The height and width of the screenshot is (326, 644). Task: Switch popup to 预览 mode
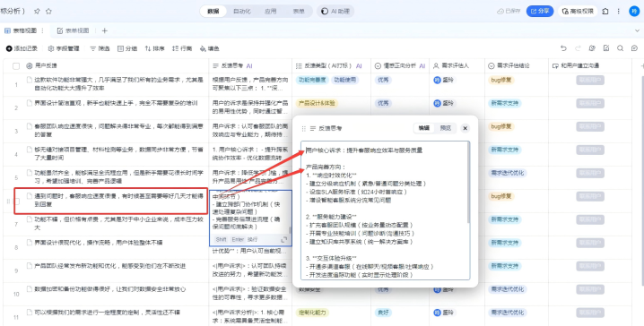446,128
